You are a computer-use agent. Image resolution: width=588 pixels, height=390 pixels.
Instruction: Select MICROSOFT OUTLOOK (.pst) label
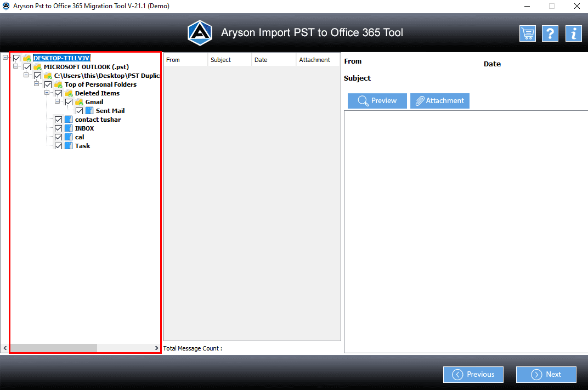(86, 67)
